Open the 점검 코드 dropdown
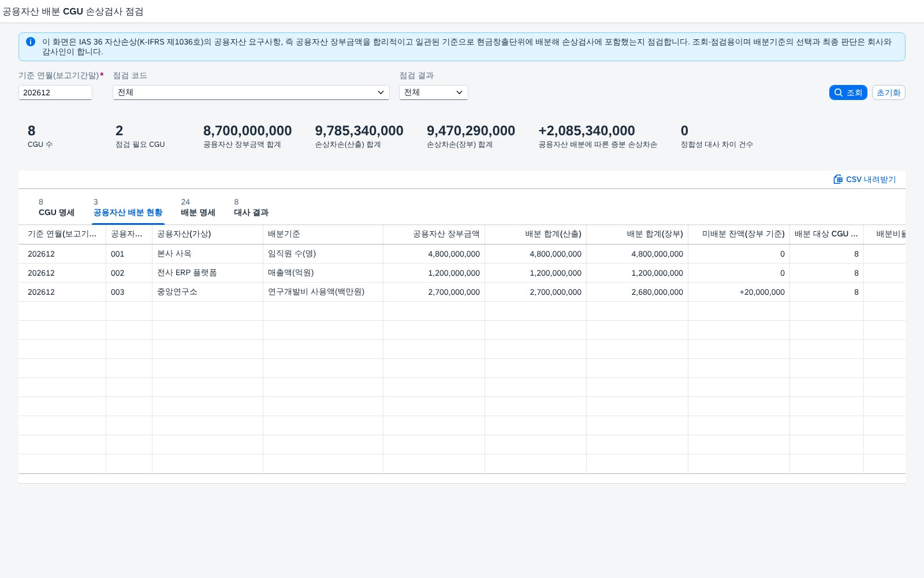The image size is (924, 578). click(x=251, y=92)
